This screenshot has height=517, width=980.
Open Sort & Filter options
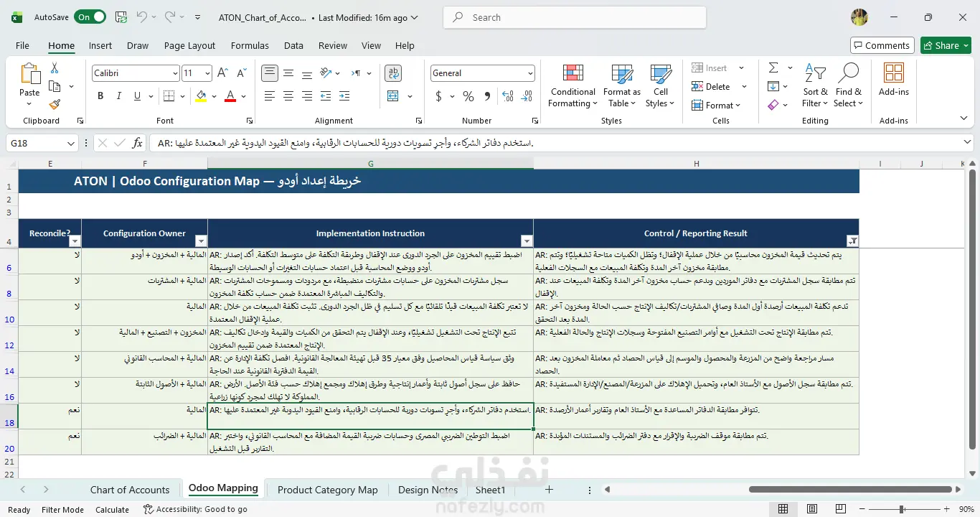click(x=815, y=85)
